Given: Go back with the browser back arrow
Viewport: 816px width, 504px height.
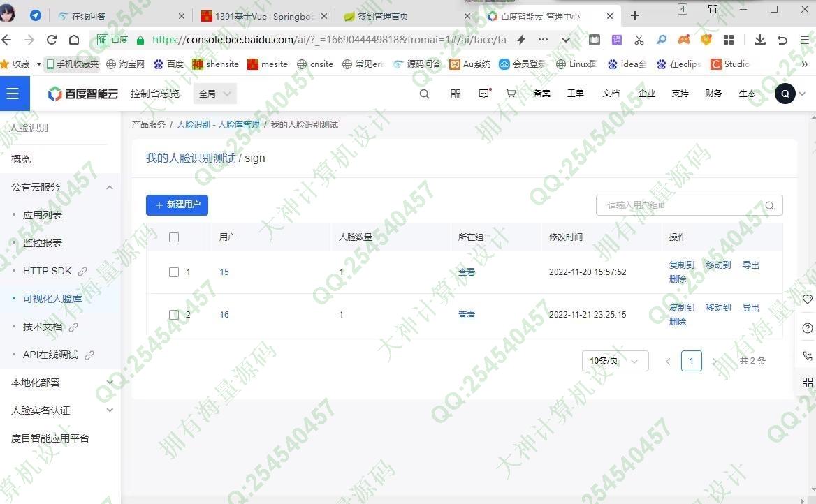Looking at the screenshot, I should click(x=6, y=40).
